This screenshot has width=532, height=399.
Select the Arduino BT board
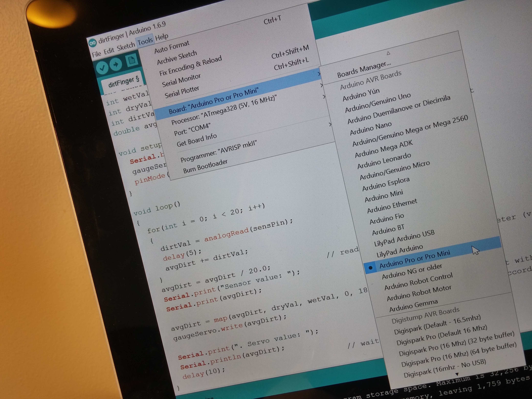388,230
